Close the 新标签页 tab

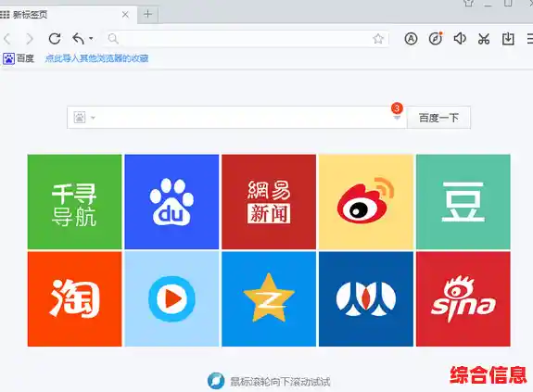point(125,15)
